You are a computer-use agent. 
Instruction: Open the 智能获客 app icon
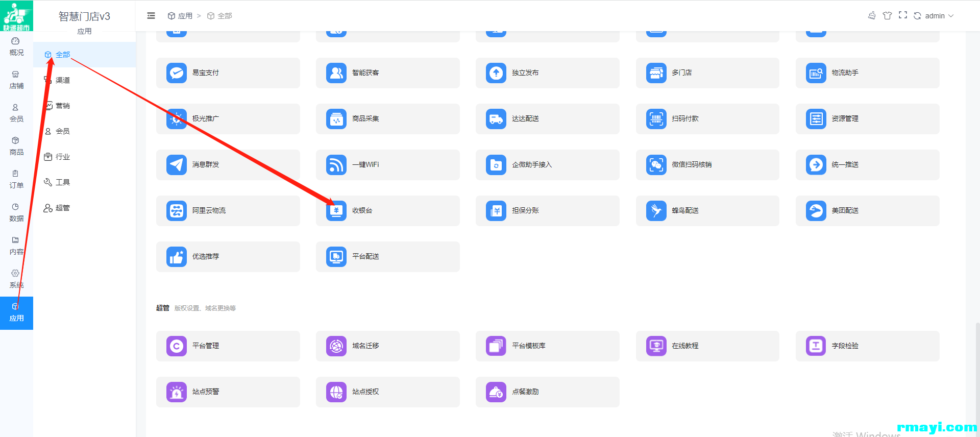[336, 73]
